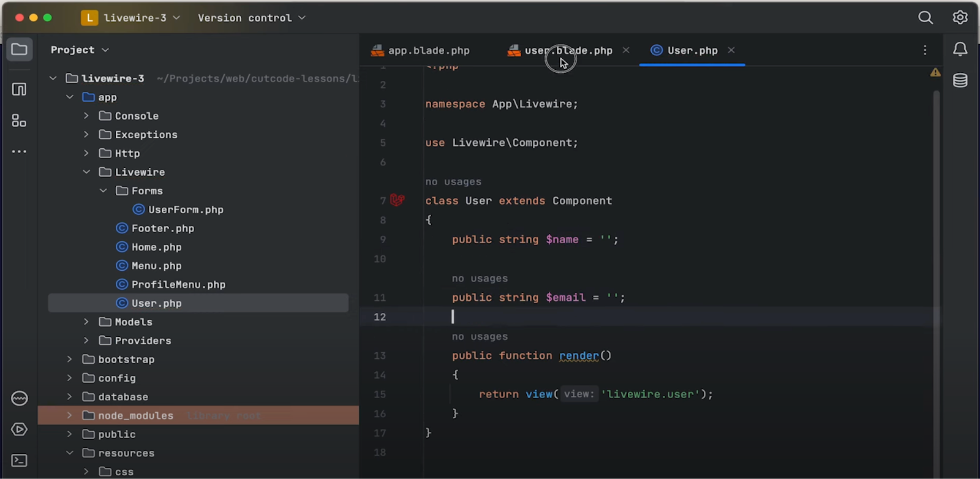Expand the css folder
980x479 pixels.
click(86, 472)
